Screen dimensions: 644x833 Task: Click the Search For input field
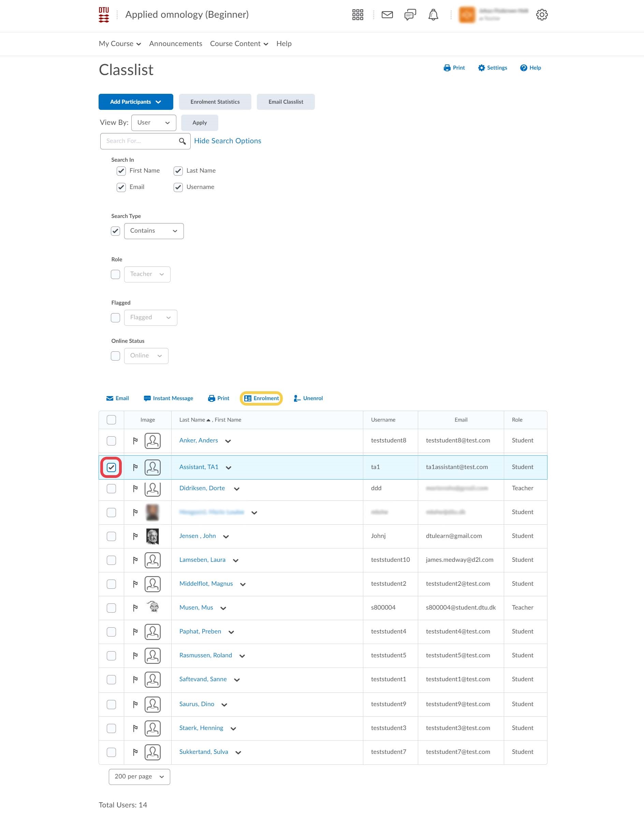click(139, 141)
